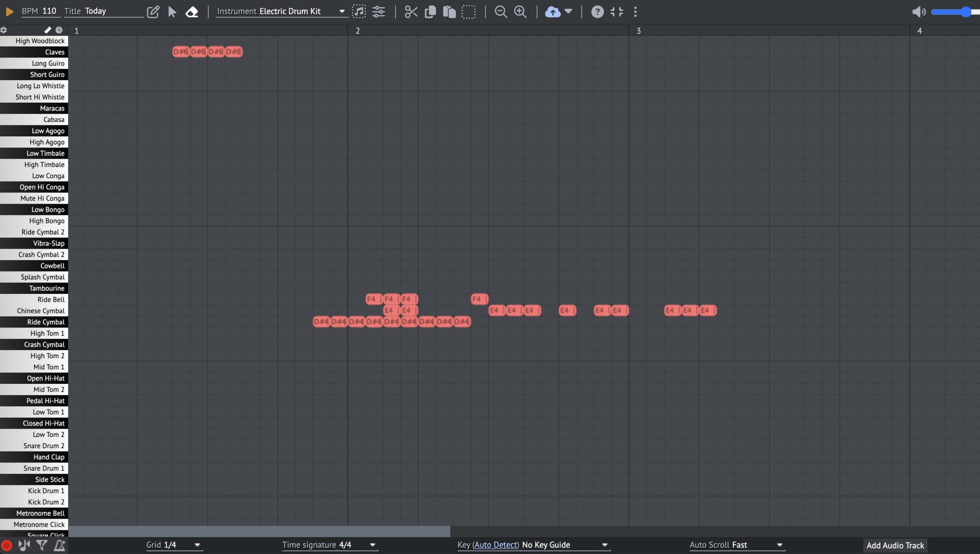Select the pencil draw tool

tap(153, 11)
